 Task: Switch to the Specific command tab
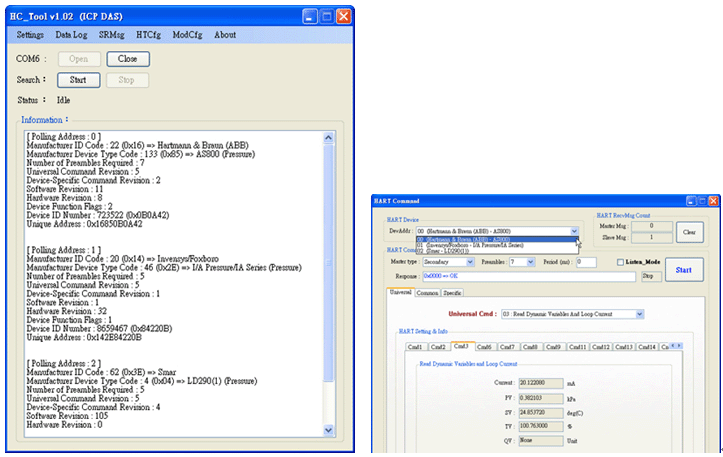coord(453,292)
